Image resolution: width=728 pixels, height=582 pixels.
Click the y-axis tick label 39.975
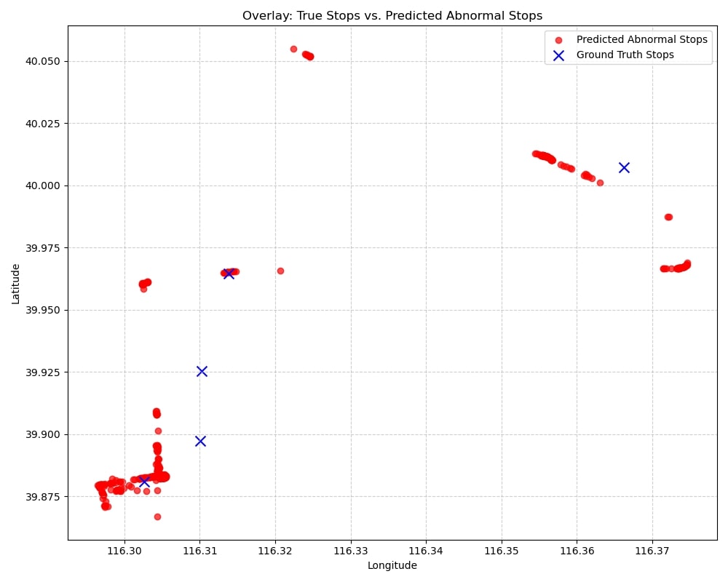(x=43, y=248)
